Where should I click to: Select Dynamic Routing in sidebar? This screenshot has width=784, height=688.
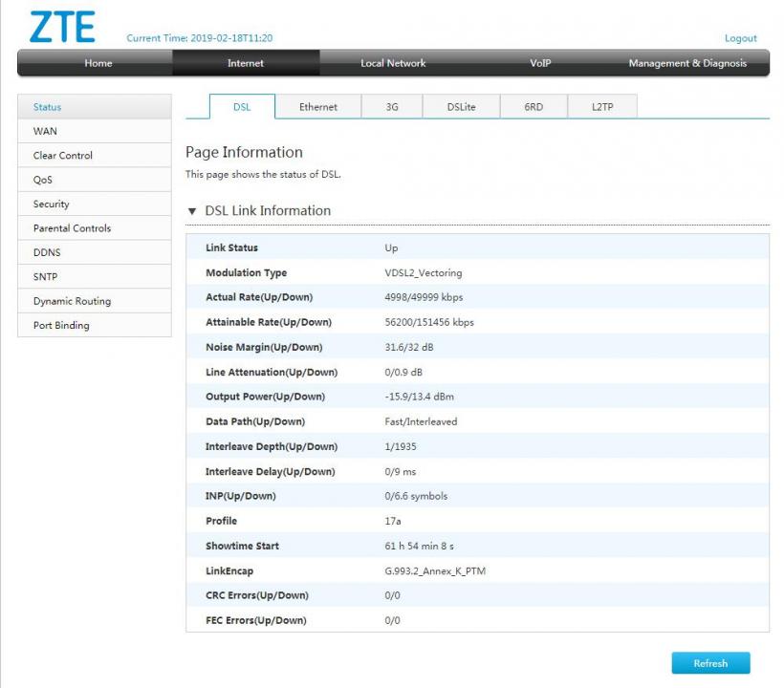(x=72, y=301)
